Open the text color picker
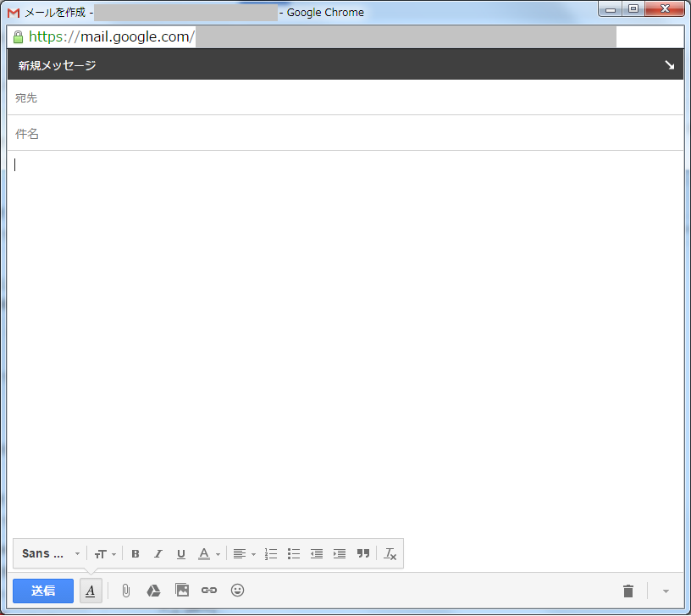 tap(208, 554)
